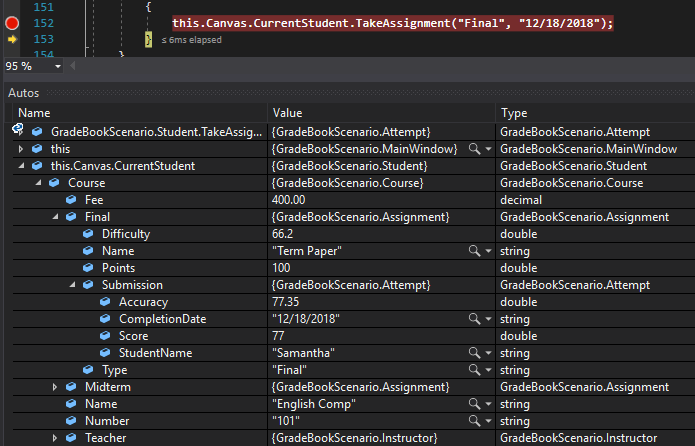Screen dimensions: 695x446
Task: Collapse the Course node
Action: click(x=39, y=183)
